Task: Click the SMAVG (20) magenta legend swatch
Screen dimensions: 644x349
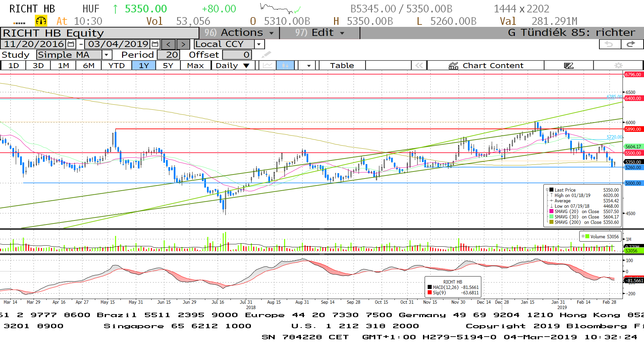Action: 551,211
